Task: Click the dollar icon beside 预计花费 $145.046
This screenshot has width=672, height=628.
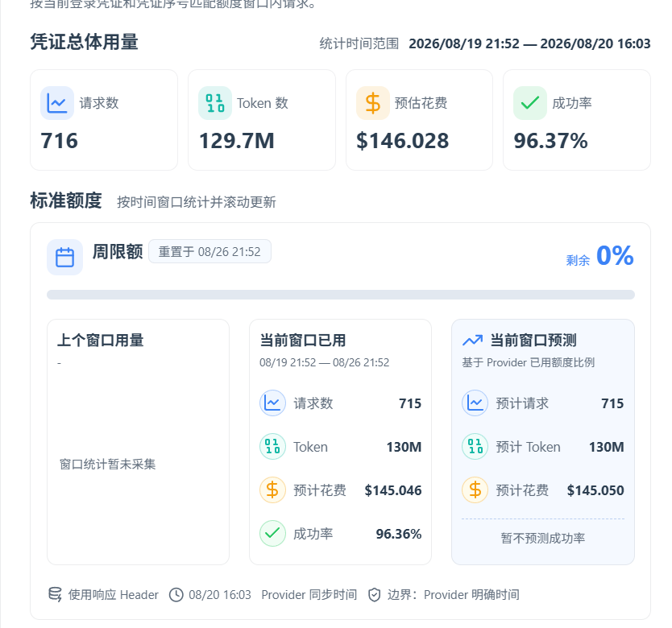Action: tap(272, 490)
